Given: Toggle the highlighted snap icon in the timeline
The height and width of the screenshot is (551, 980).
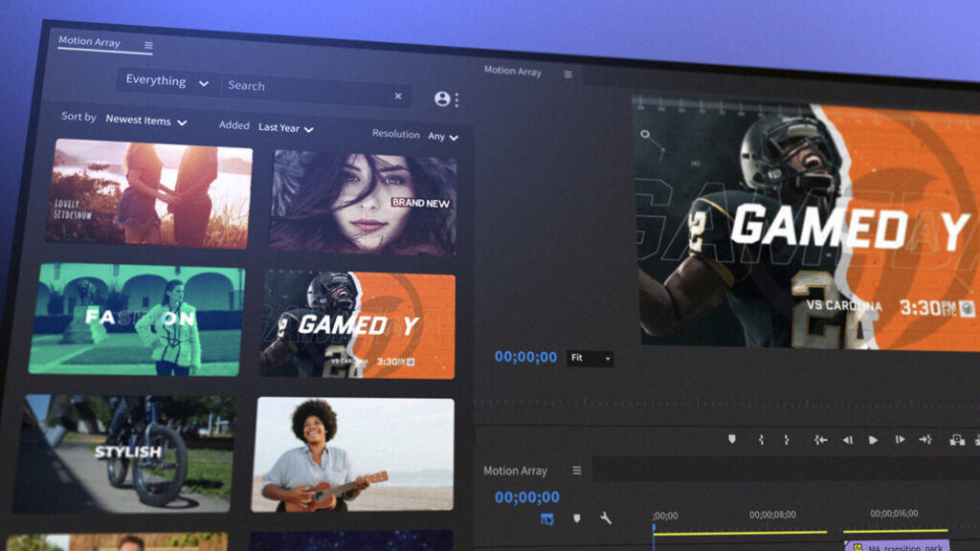Looking at the screenshot, I should pos(546,520).
